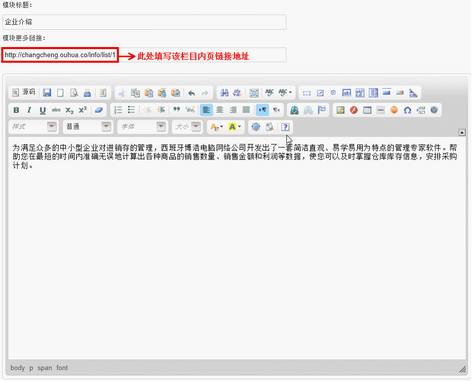Insert special character omega icon
The image size is (472, 381).
click(407, 110)
